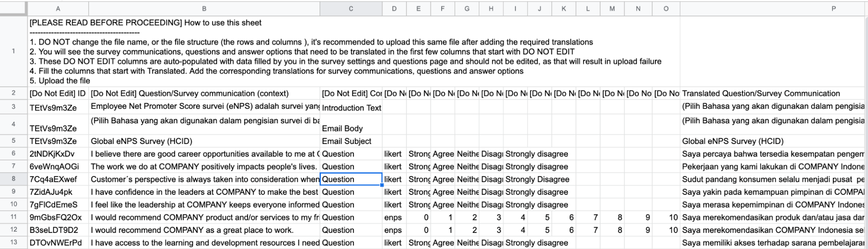Viewport: 868px width, 249px height.
Task: Click the 'Email Body' cell
Action: 351,124
